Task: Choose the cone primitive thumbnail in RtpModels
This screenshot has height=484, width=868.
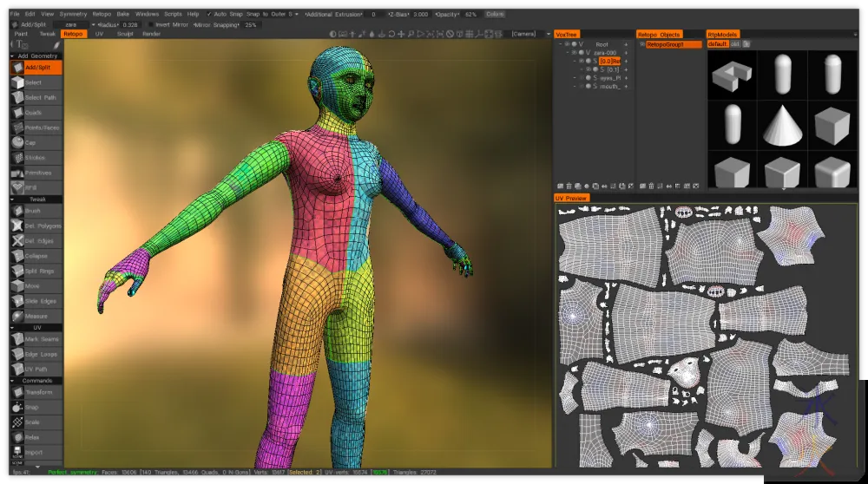Action: point(782,126)
